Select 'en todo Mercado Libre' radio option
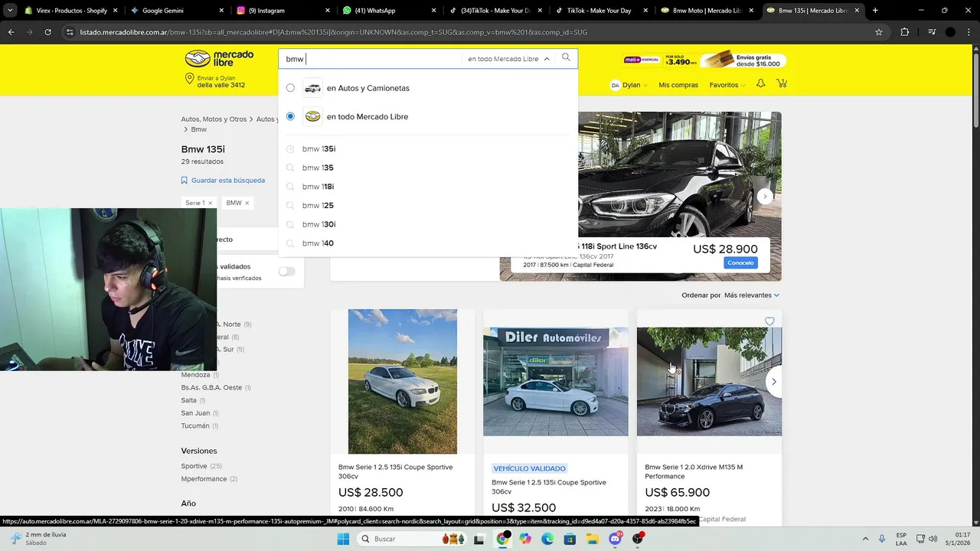This screenshot has width=980, height=551. [x=290, y=116]
